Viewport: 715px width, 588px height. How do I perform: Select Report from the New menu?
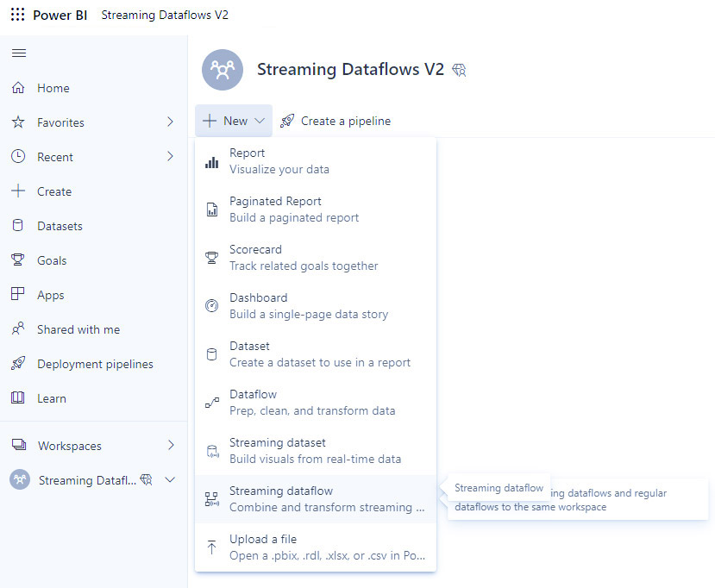click(x=316, y=161)
